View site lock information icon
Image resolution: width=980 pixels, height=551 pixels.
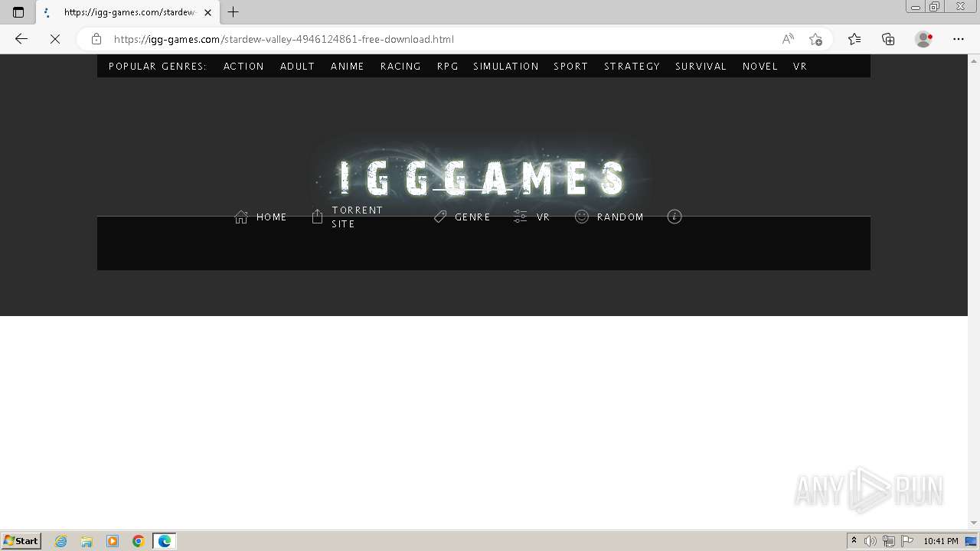coord(96,39)
